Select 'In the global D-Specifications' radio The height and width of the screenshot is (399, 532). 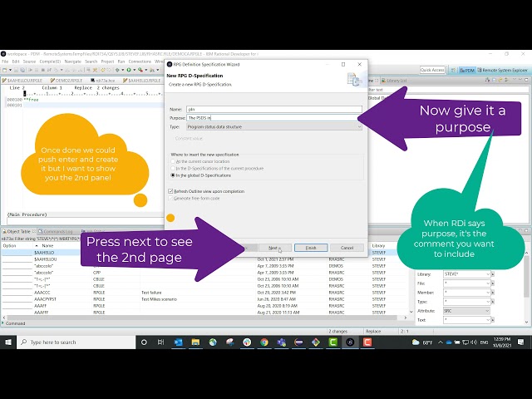point(173,175)
